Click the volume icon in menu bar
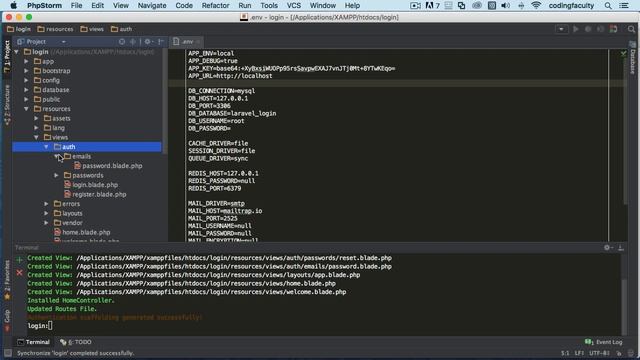 point(505,5)
